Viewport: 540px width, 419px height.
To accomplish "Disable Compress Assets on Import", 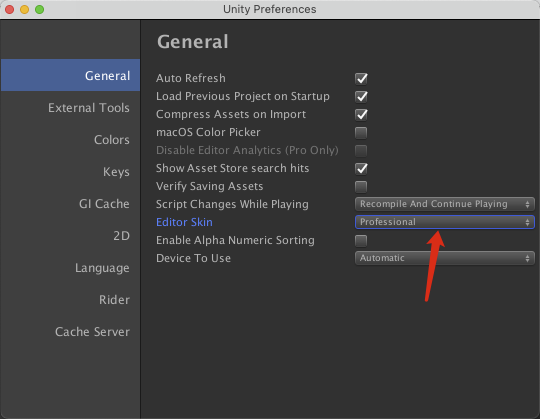I will (361, 114).
